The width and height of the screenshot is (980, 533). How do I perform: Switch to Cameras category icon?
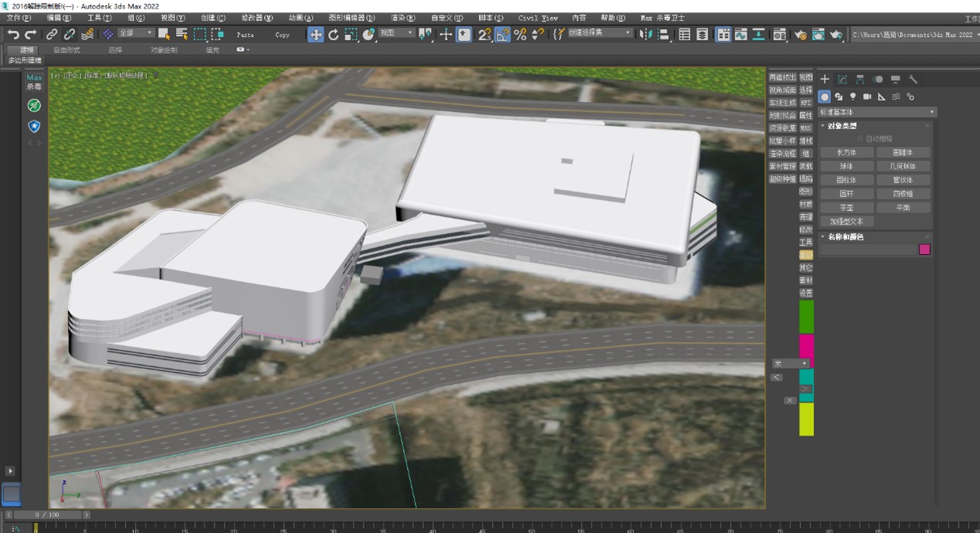867,97
